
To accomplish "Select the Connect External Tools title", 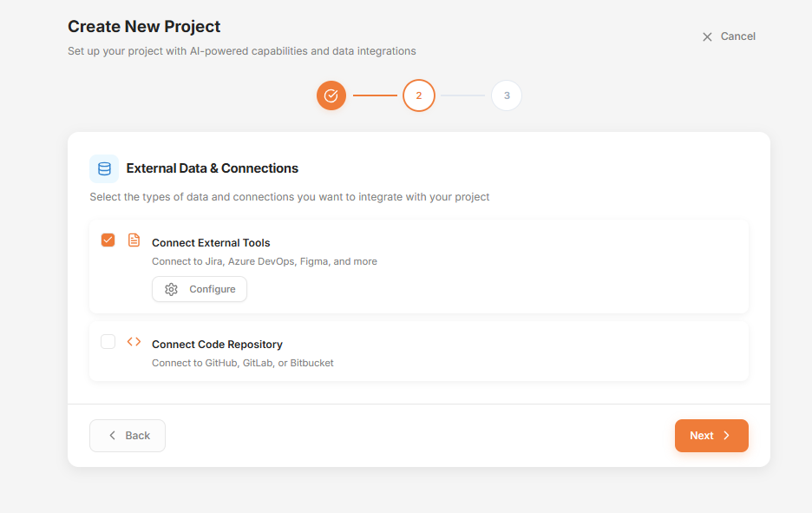I will pos(211,243).
